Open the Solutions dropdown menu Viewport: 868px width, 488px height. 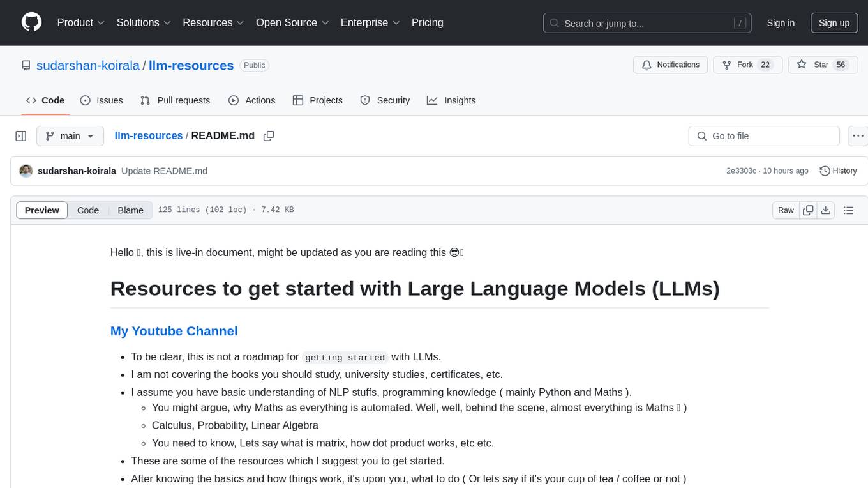coord(144,22)
